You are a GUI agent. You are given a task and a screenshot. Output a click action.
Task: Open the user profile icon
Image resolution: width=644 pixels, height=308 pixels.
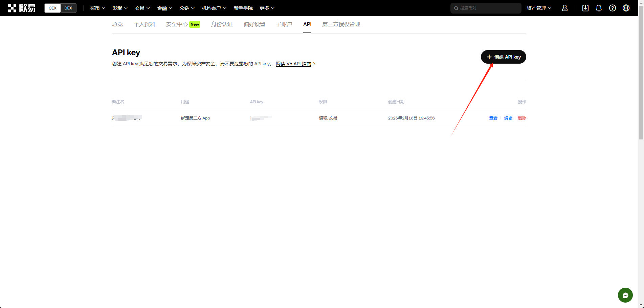point(564,8)
